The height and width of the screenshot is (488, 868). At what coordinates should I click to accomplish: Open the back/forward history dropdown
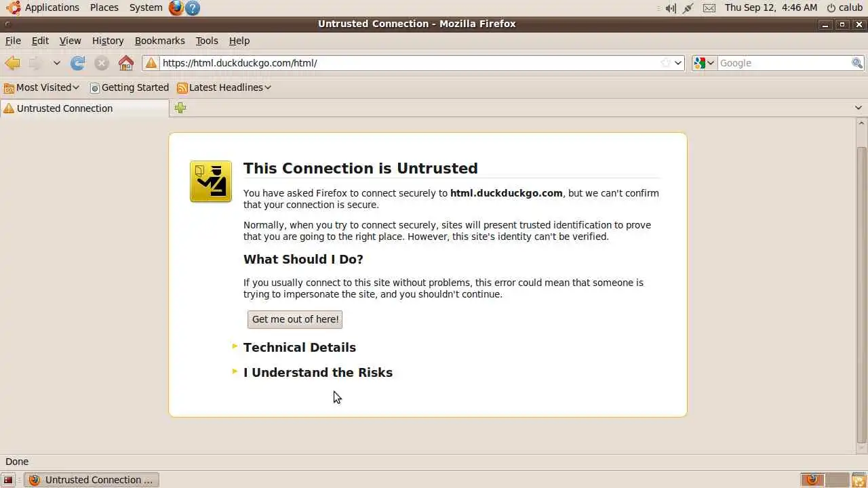coord(57,63)
